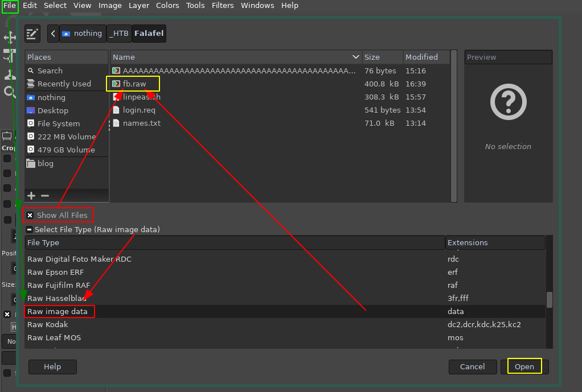This screenshot has height=392, width=582.
Task: Open Recently Used in Places
Action: pos(64,84)
